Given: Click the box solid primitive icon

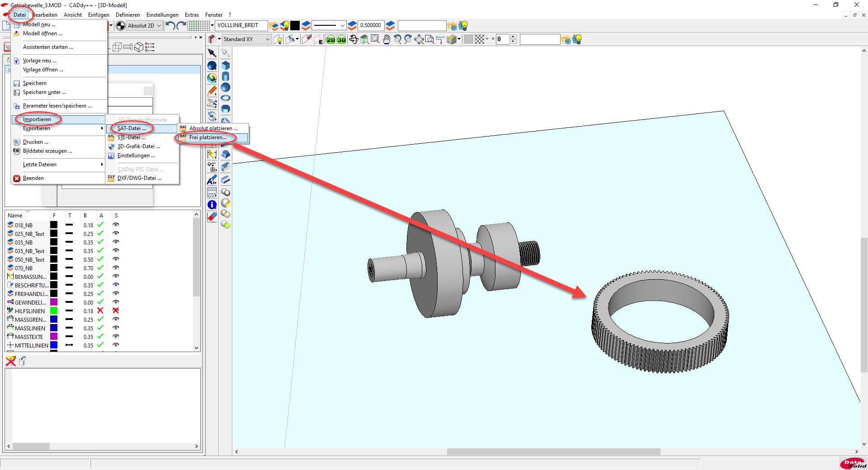Looking at the screenshot, I should [x=226, y=66].
